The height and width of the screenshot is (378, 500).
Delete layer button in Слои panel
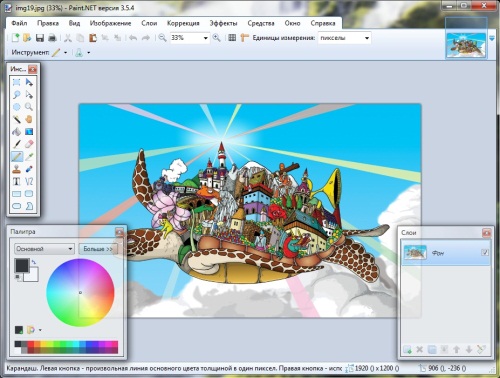(419, 349)
